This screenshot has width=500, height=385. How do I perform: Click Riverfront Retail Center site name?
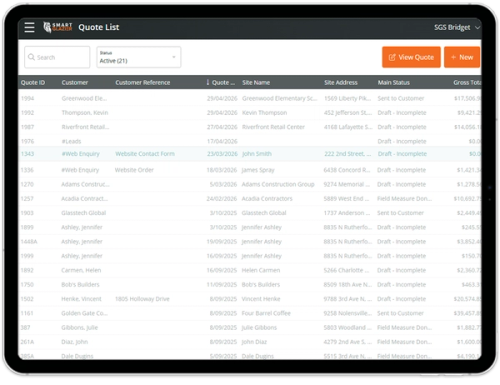point(273,127)
